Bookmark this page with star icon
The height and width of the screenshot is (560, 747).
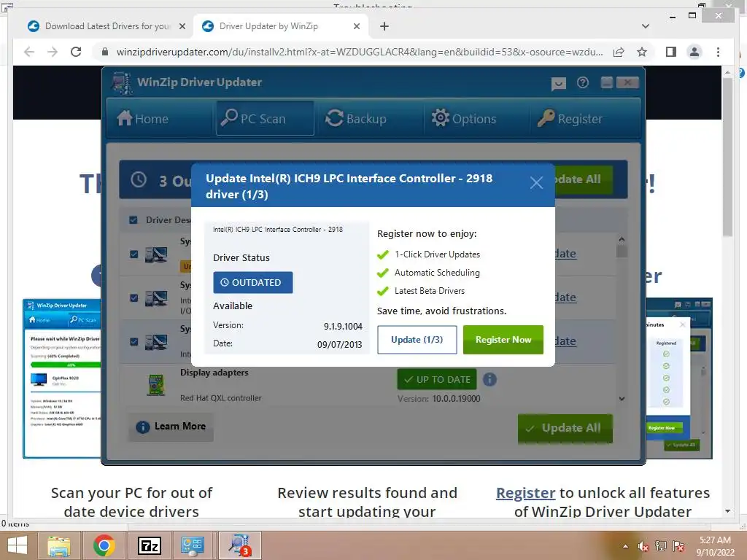[x=642, y=52]
